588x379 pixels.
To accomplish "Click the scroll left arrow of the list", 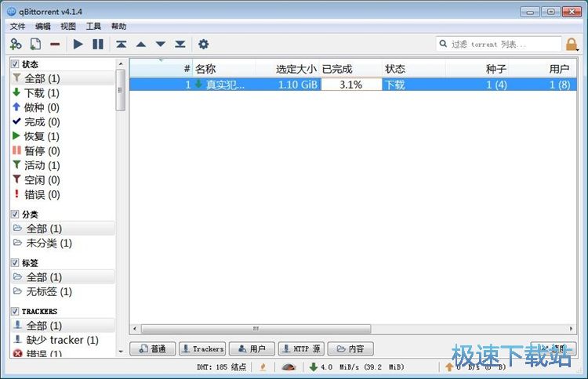I will click(x=135, y=329).
